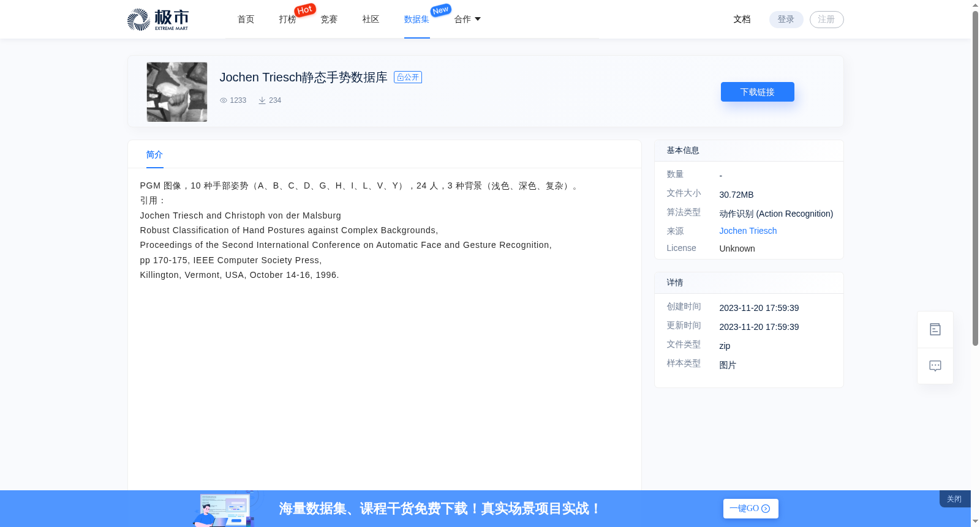Click the banner text 海量数据集、课程干货免费下载
This screenshot has height=527, width=980.
[440, 509]
